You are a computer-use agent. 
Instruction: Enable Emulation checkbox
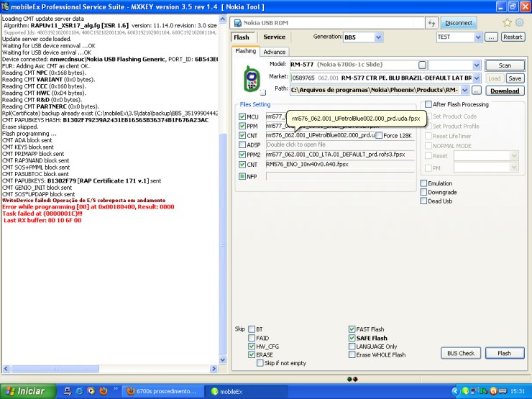pos(423,183)
